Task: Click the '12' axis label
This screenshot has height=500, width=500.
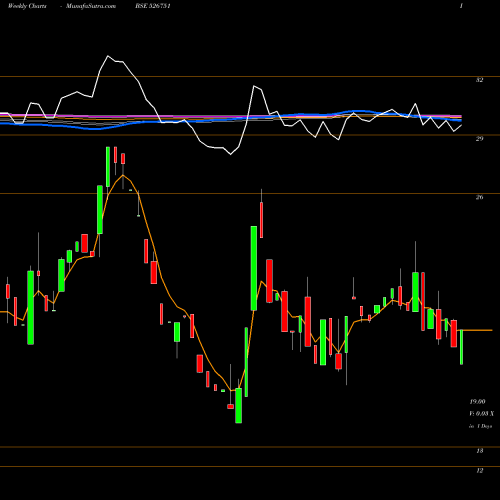Action: [x=479, y=471]
